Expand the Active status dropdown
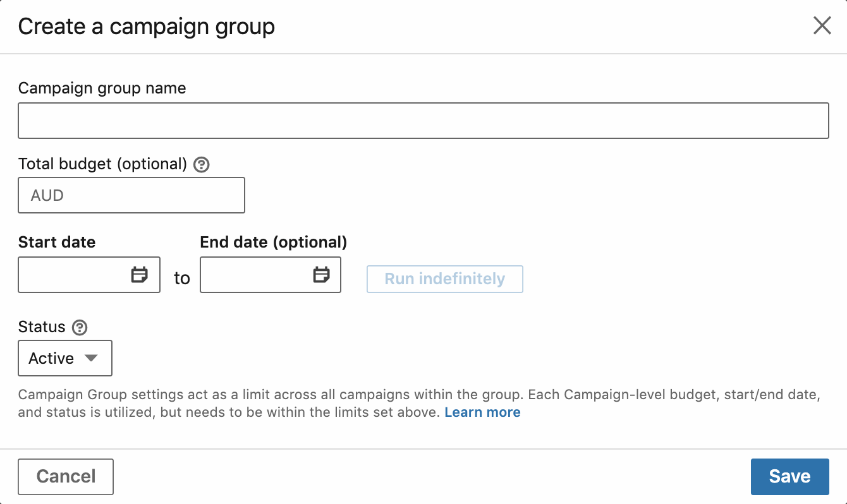The image size is (847, 504). point(65,358)
